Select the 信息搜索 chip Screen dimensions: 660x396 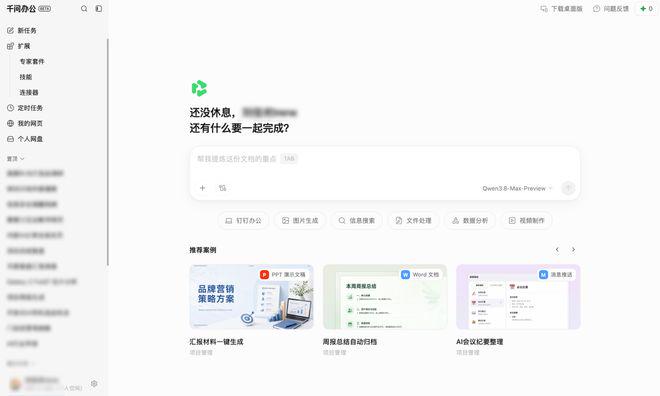tap(357, 221)
